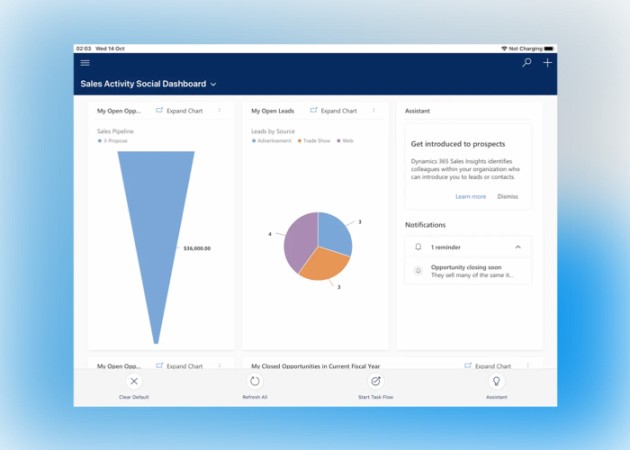Toggle the Trade Show legend item

(314, 141)
